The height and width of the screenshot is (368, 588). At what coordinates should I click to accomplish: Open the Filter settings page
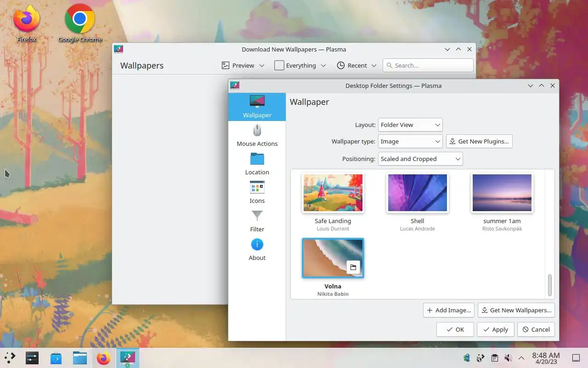click(x=257, y=221)
